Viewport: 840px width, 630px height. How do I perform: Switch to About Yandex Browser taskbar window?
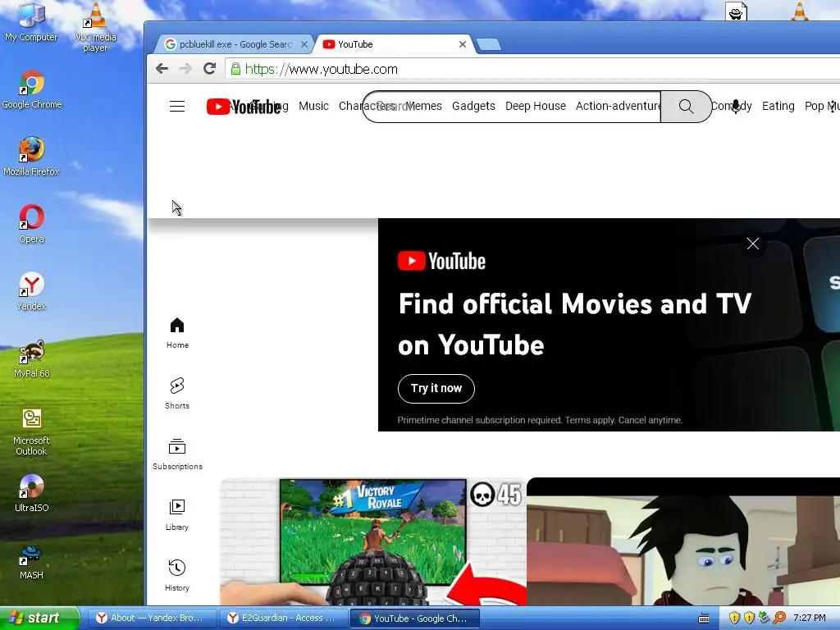(151, 619)
